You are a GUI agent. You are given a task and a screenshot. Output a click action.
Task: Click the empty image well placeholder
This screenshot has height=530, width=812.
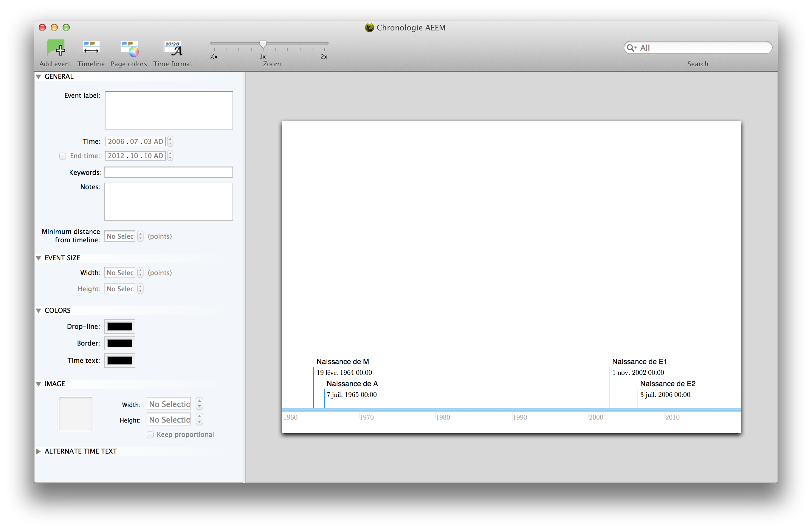coord(76,414)
